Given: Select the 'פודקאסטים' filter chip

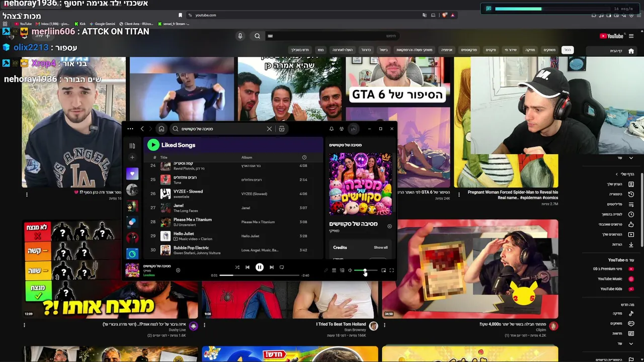Looking at the screenshot, I should (x=469, y=50).
